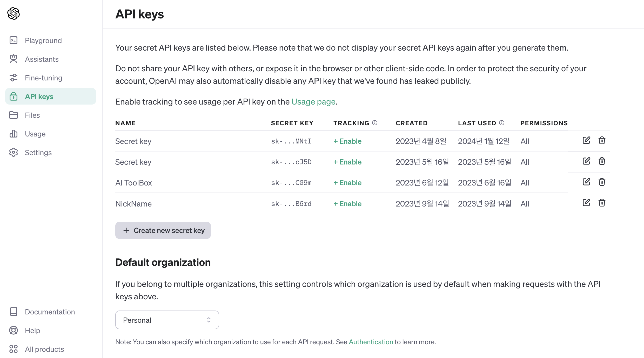644x358 pixels.
Task: Open the Authentication link
Action: [x=371, y=342]
